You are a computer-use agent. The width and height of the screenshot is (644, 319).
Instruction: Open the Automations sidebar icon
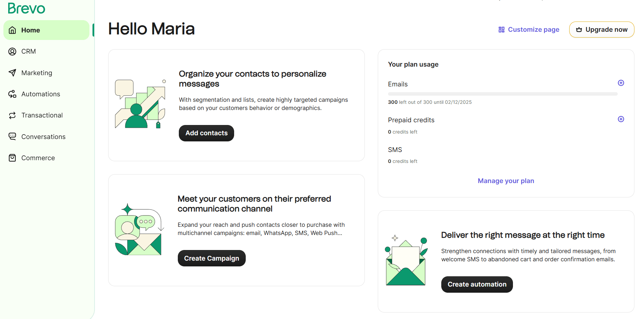coord(12,94)
